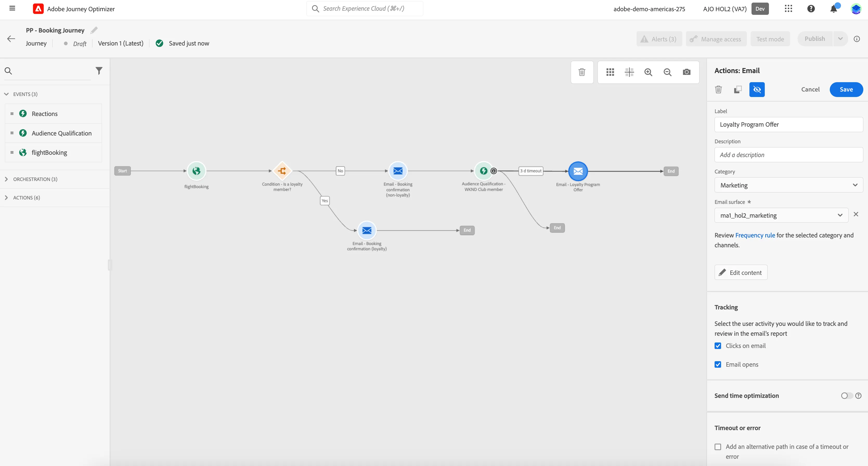Go back with the left arrow
The width and height of the screenshot is (868, 466).
tap(11, 39)
